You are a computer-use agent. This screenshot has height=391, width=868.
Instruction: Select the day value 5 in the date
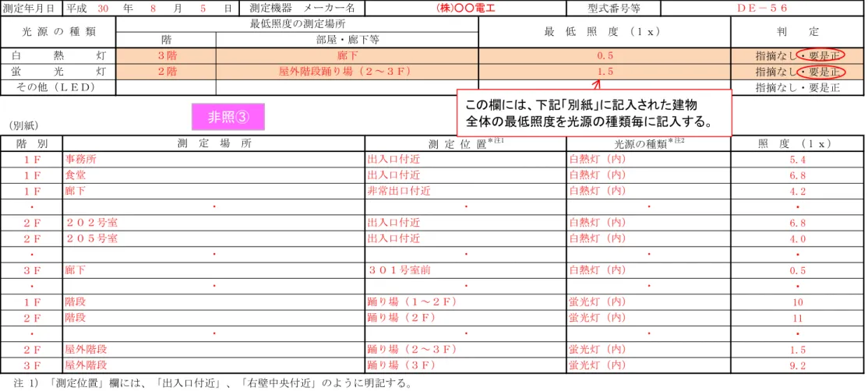pos(203,9)
